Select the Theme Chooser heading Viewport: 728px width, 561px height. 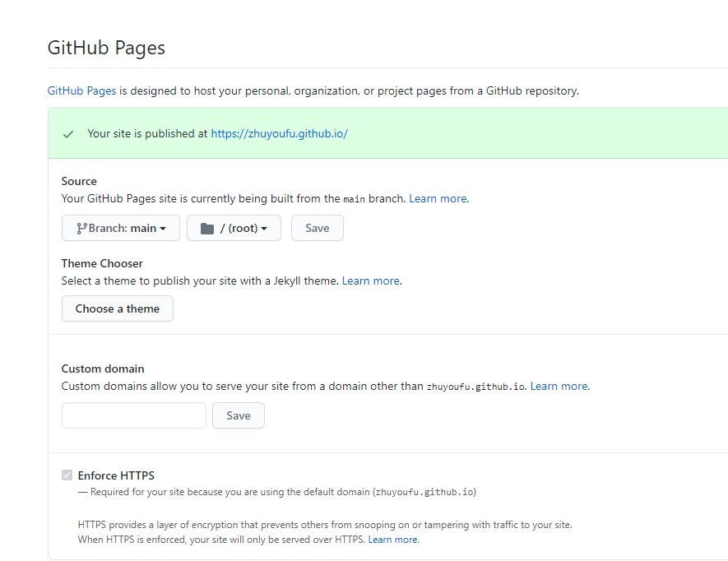(102, 263)
